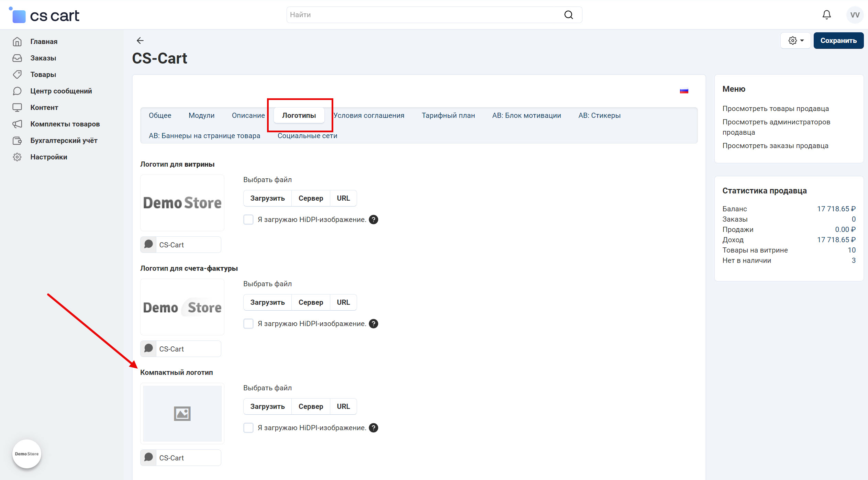
Task: Open gear dropdown next to Сохранить
Action: 795,41
